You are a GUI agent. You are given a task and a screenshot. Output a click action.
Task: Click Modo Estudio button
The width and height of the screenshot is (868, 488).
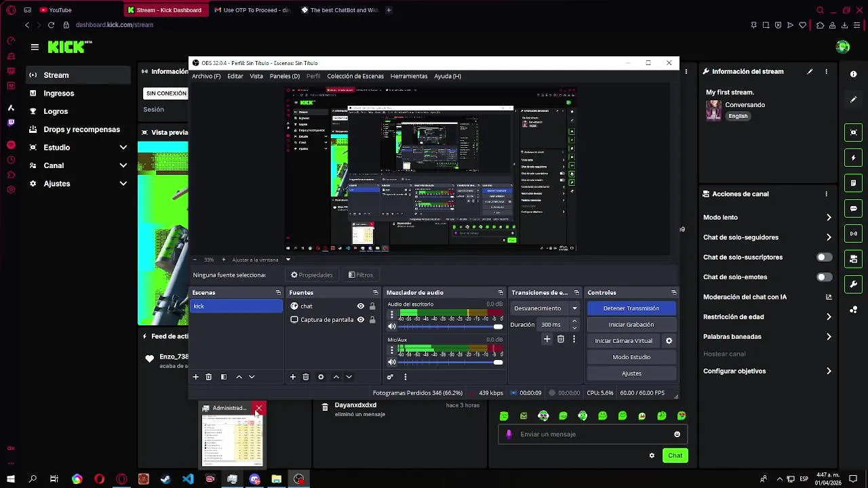click(x=631, y=357)
